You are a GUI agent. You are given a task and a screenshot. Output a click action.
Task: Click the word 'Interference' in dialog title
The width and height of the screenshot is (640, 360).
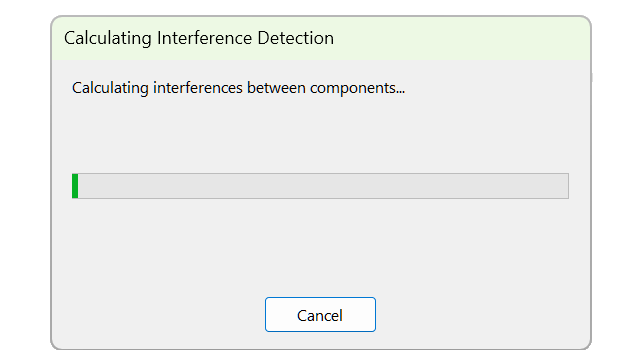[x=204, y=38]
